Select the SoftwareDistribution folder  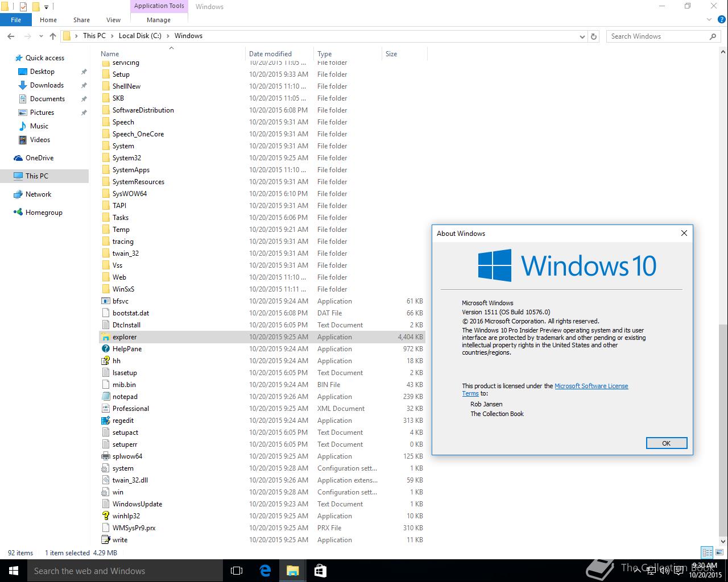pyautogui.click(x=143, y=110)
